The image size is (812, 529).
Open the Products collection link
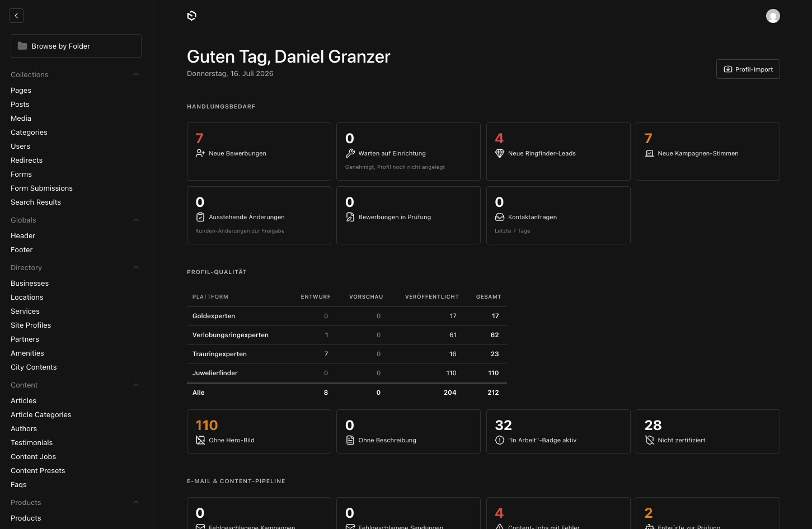(x=26, y=518)
